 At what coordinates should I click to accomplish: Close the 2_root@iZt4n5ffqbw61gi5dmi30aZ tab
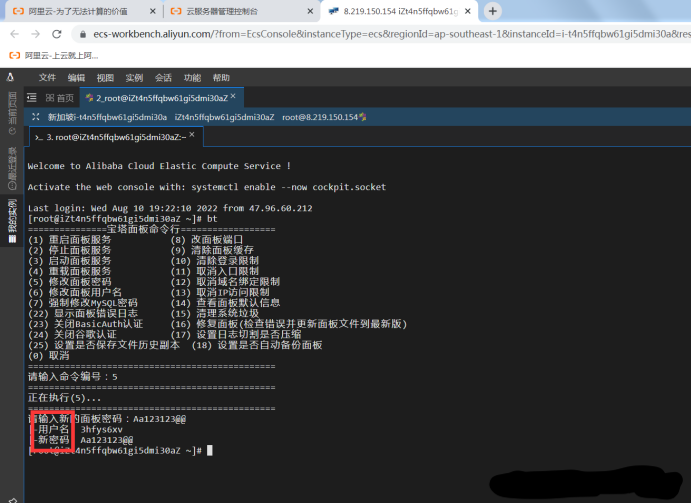click(x=233, y=96)
